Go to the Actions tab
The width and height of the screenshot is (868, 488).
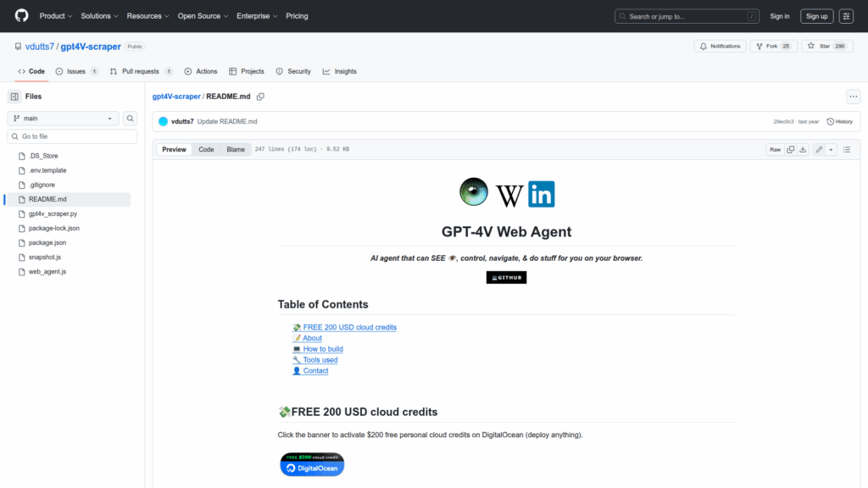pos(201,71)
